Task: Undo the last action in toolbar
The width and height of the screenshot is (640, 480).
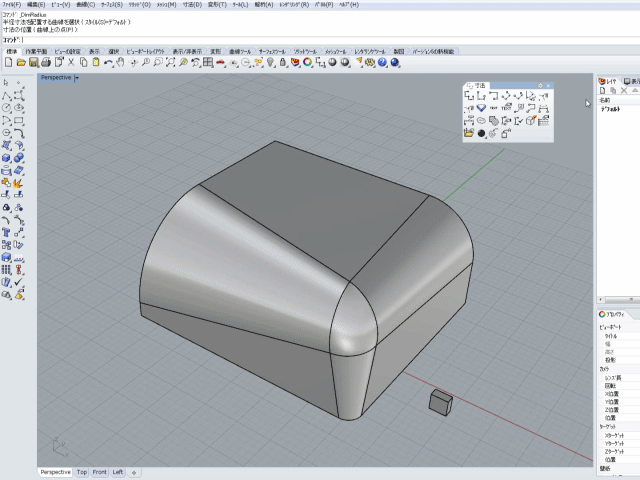Action: tap(108, 62)
